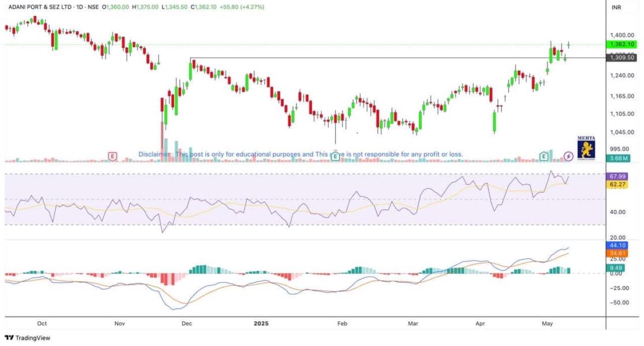This screenshot has width=644, height=346.
Task: Click the ADANI PORT & SEZ LTD symbol title
Action: coord(40,7)
